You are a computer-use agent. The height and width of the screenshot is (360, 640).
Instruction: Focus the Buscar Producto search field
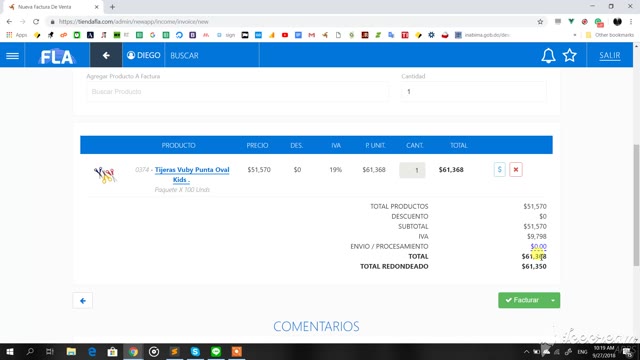click(x=238, y=92)
